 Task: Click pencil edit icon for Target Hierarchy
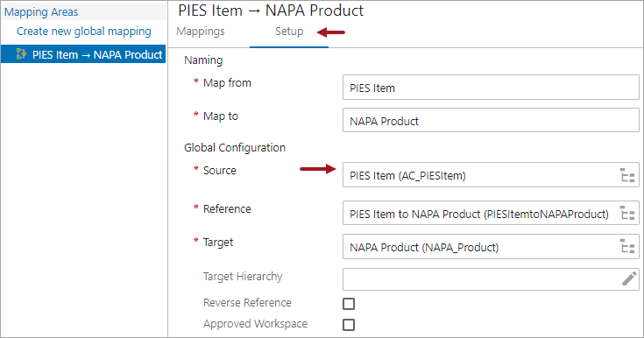click(x=629, y=278)
